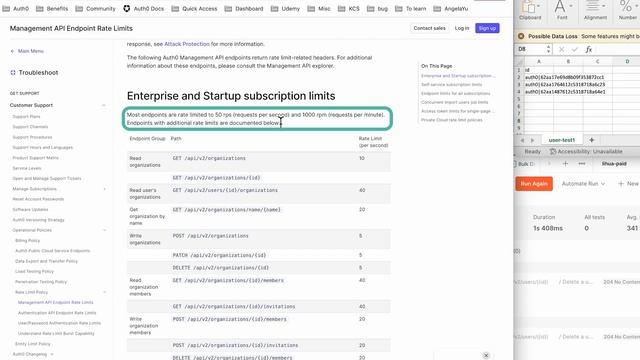Open the Auth0 Docs bookmark
The image size is (640, 360).
144,9
